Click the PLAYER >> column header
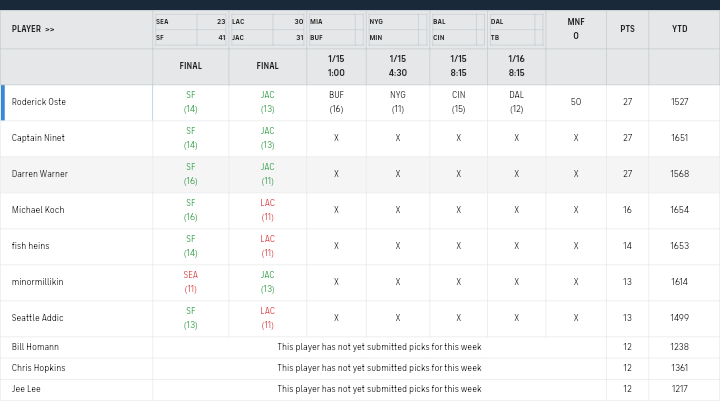 coord(34,29)
